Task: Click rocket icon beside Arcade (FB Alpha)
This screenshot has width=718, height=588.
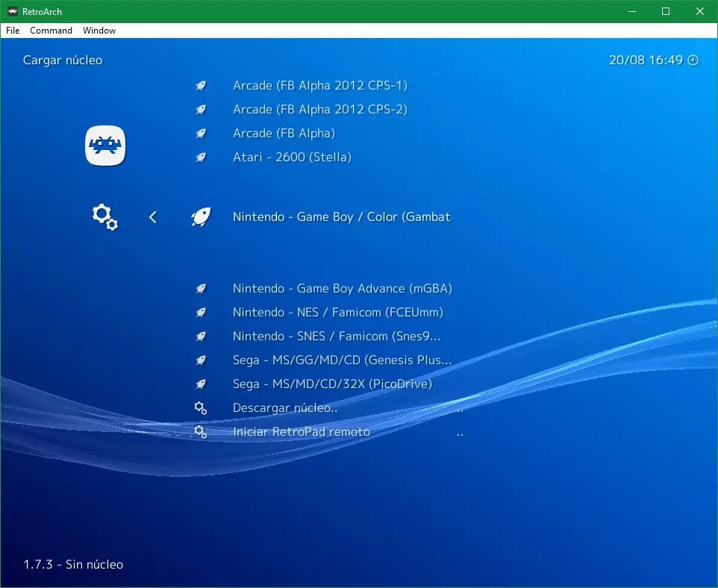Action: coord(201,134)
